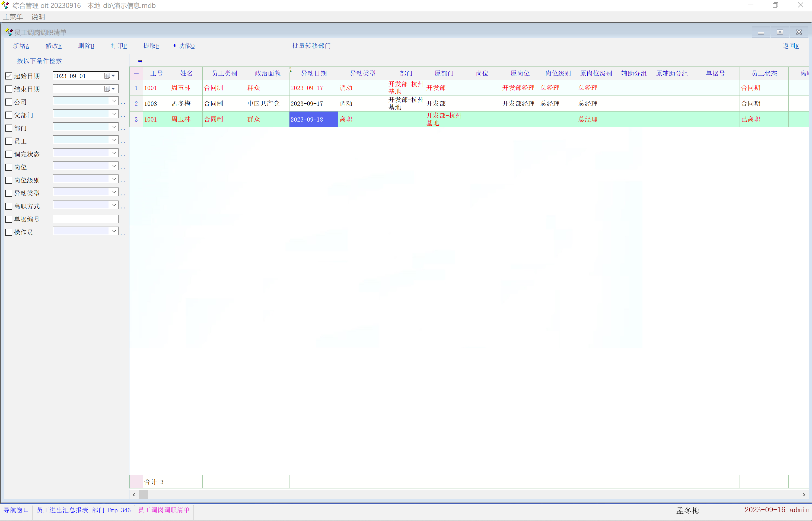Open start date calendar picker icon
812x521 pixels.
pyautogui.click(x=107, y=76)
